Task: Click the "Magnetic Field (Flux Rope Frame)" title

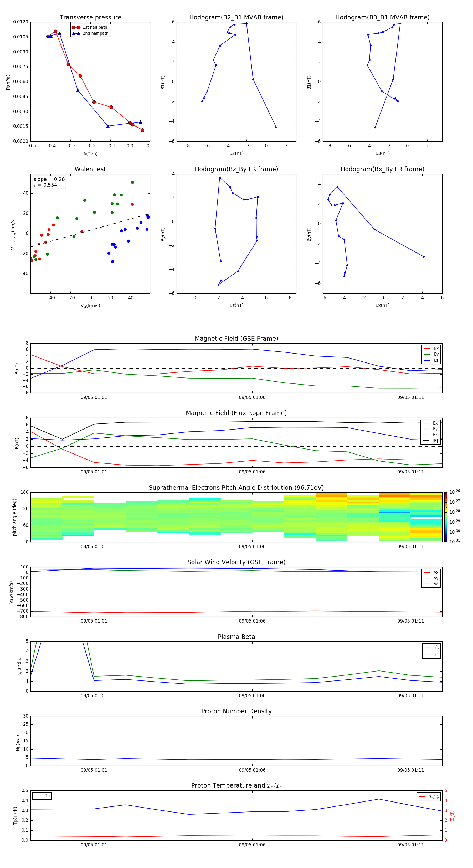Action: point(236,413)
